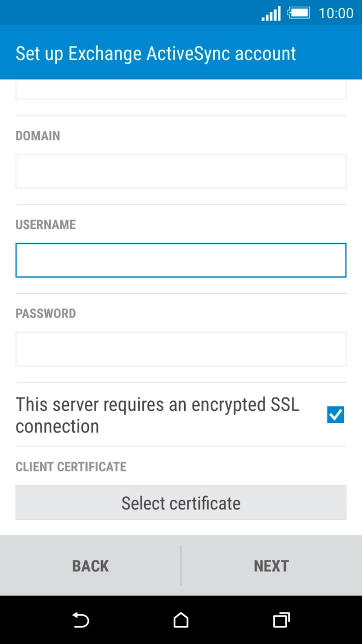Viewport: 362px width, 644px height.
Task: Select the DOMAIN text field
Action: pyautogui.click(x=180, y=171)
